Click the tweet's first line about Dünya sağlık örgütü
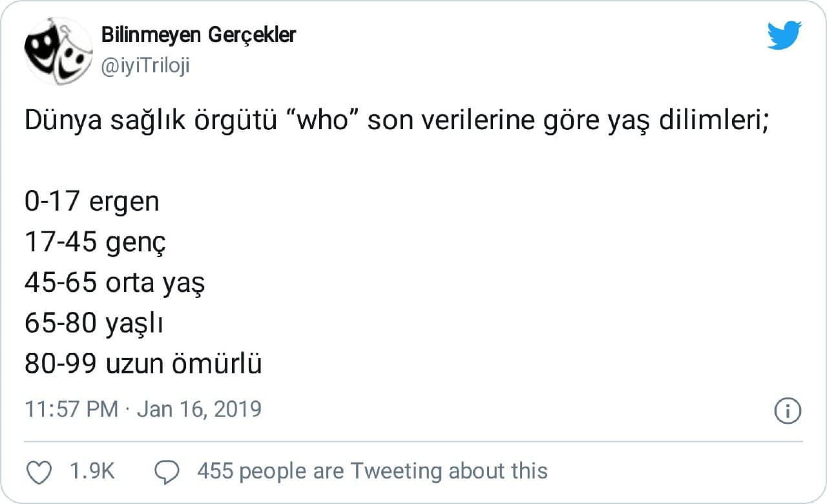Image resolution: width=827 pixels, height=504 pixels. (395, 121)
